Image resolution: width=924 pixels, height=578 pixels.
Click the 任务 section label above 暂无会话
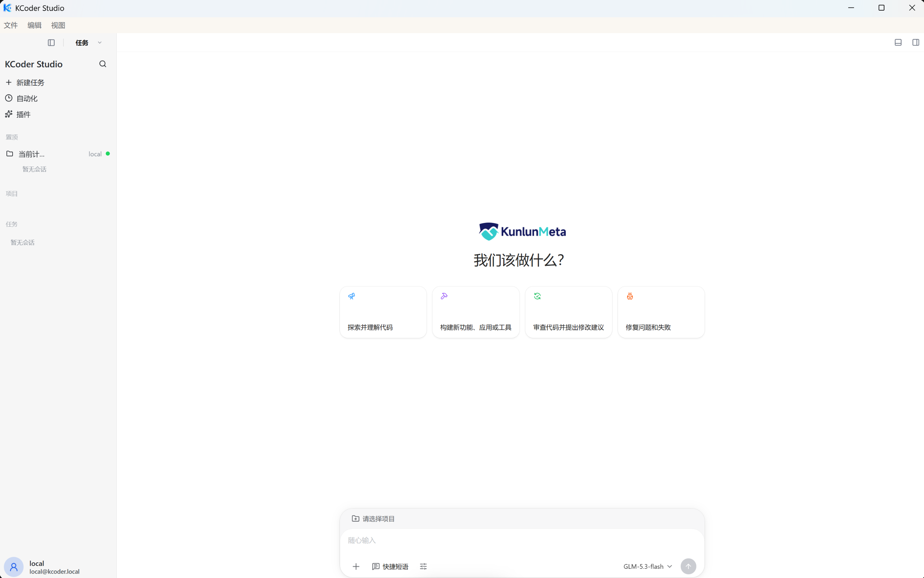[x=12, y=224]
